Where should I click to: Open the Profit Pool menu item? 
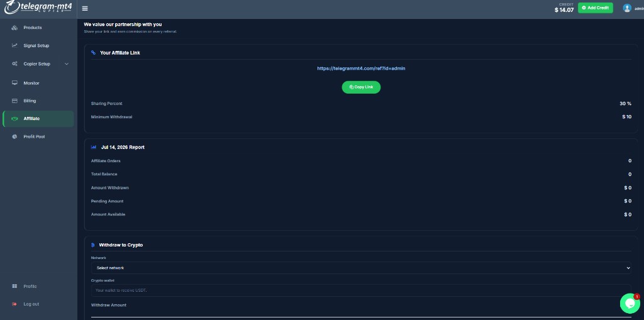point(34,136)
